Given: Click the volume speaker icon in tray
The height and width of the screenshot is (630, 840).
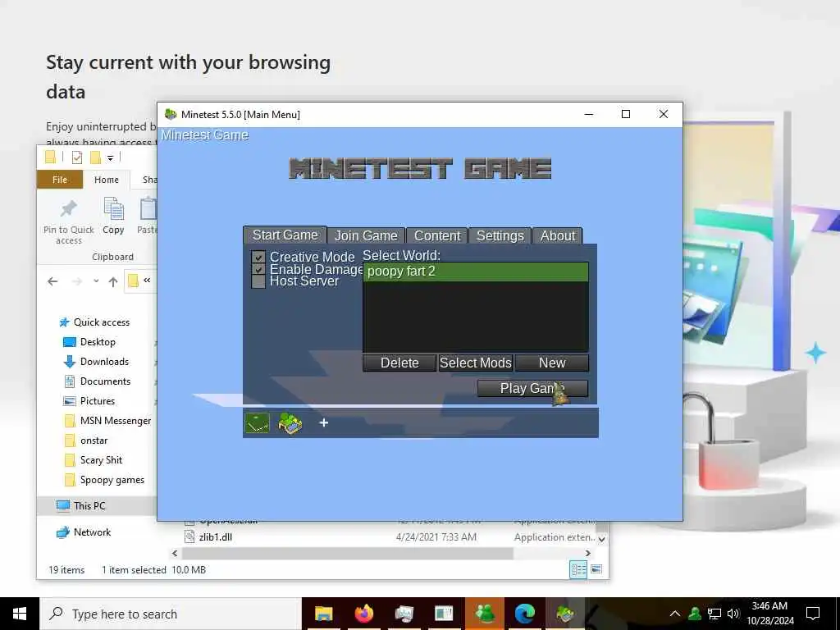Looking at the screenshot, I should (733, 614).
